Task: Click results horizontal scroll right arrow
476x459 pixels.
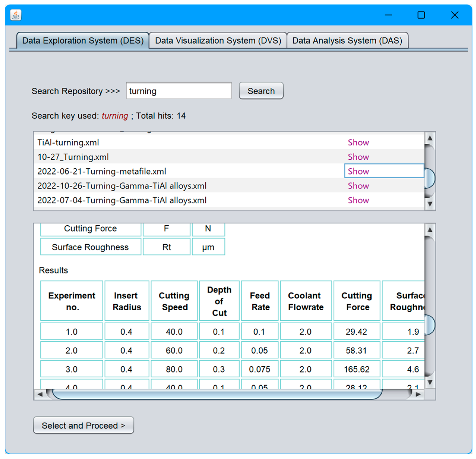Action: (418, 394)
